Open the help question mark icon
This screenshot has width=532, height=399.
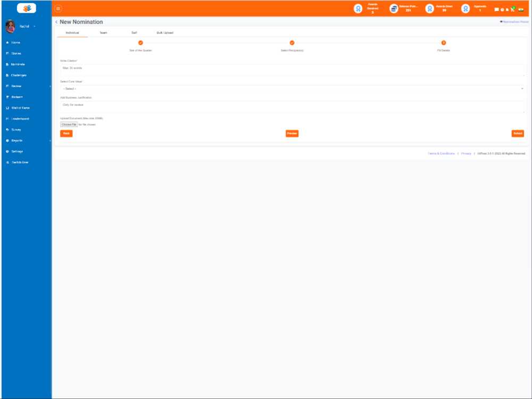503,10
